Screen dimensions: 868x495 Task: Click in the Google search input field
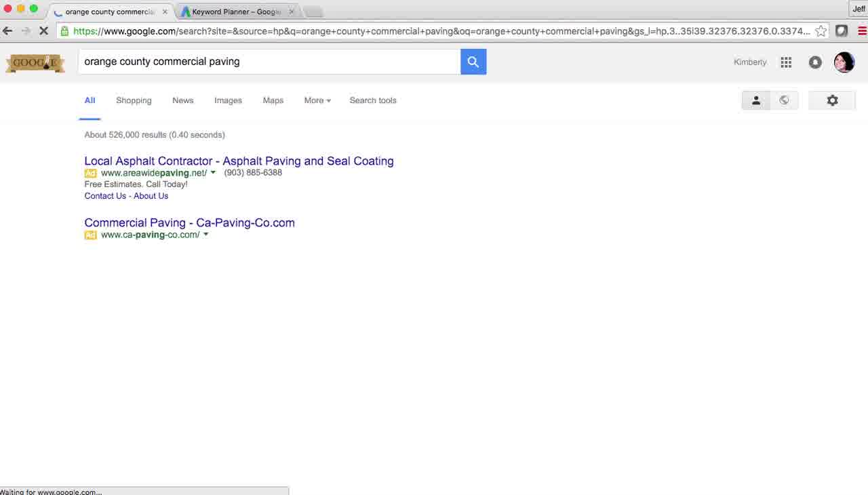pos(269,62)
